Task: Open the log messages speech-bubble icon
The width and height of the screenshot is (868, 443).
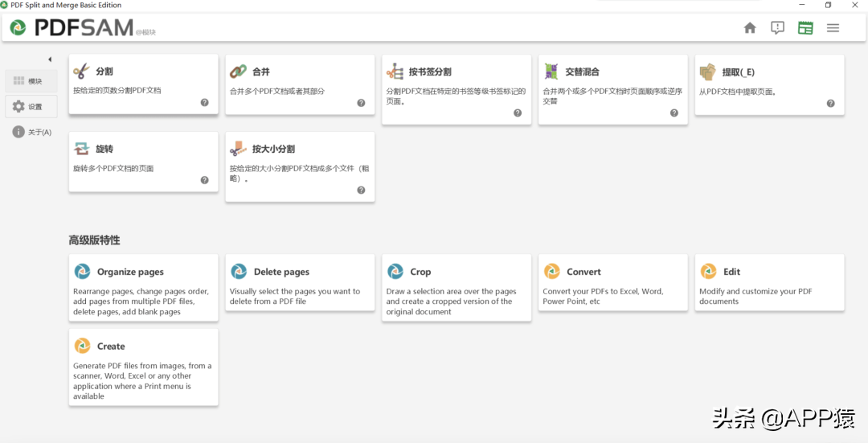Action: click(778, 27)
